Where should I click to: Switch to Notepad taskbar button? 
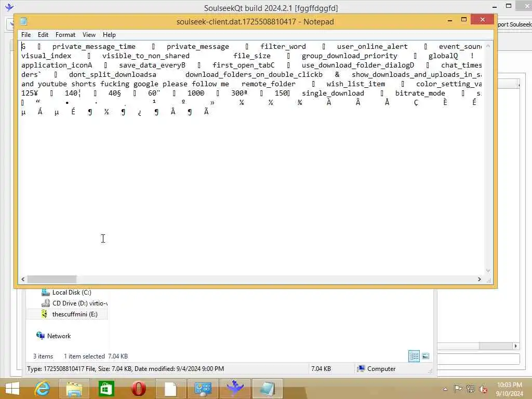pyautogui.click(x=267, y=389)
